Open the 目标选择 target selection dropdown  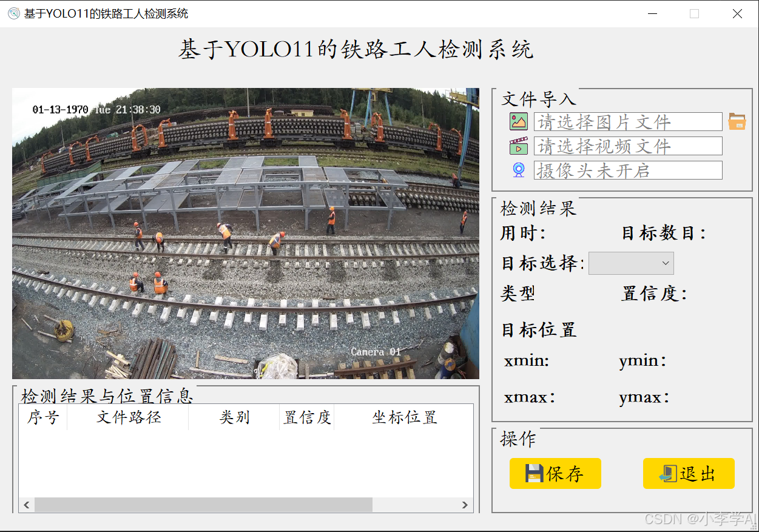pyautogui.click(x=631, y=263)
